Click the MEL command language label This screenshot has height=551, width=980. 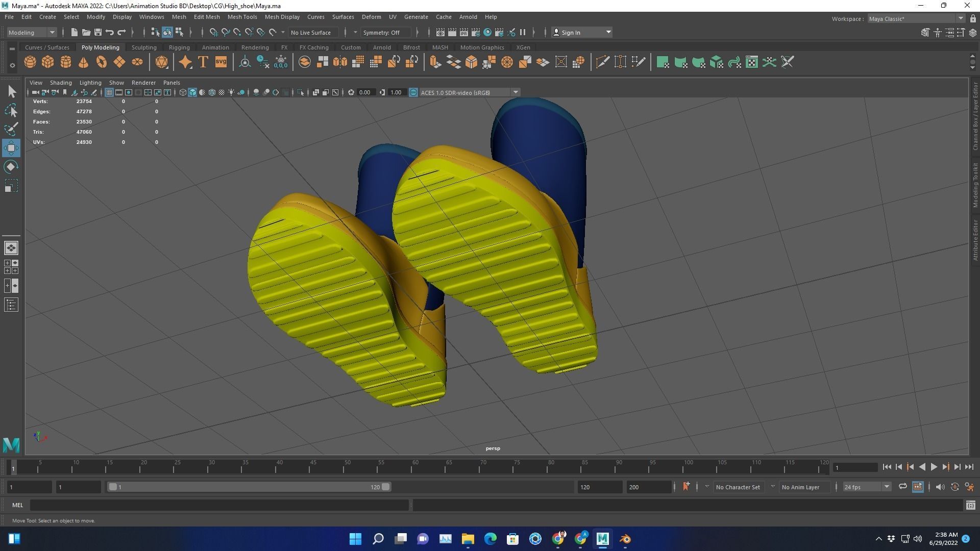click(x=17, y=505)
